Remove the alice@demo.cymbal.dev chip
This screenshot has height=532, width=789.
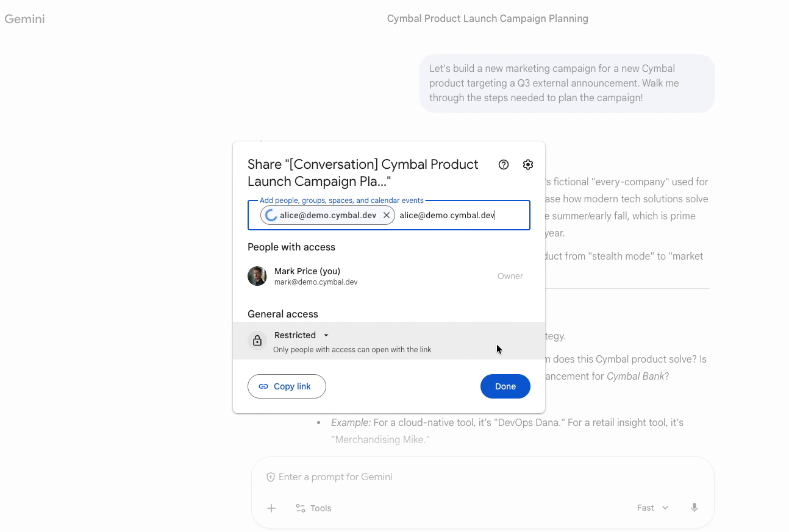coord(387,215)
